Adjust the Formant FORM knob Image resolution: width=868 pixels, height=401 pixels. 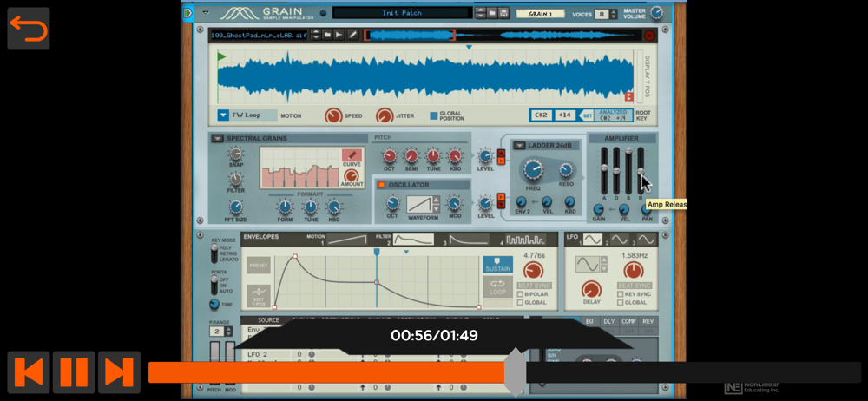285,207
